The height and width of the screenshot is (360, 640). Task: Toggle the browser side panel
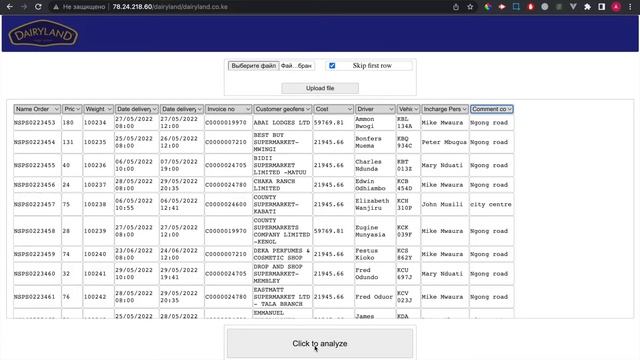(602, 7)
